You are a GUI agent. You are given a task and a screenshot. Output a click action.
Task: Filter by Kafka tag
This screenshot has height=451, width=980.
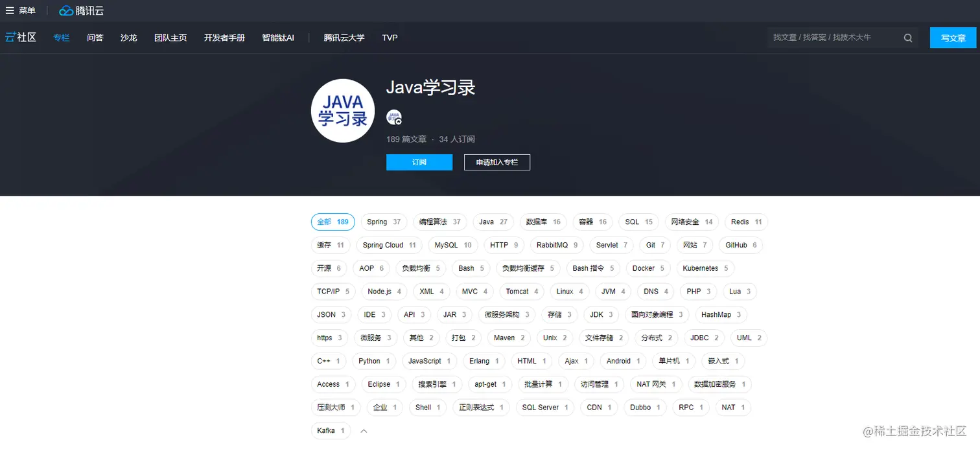331,430
